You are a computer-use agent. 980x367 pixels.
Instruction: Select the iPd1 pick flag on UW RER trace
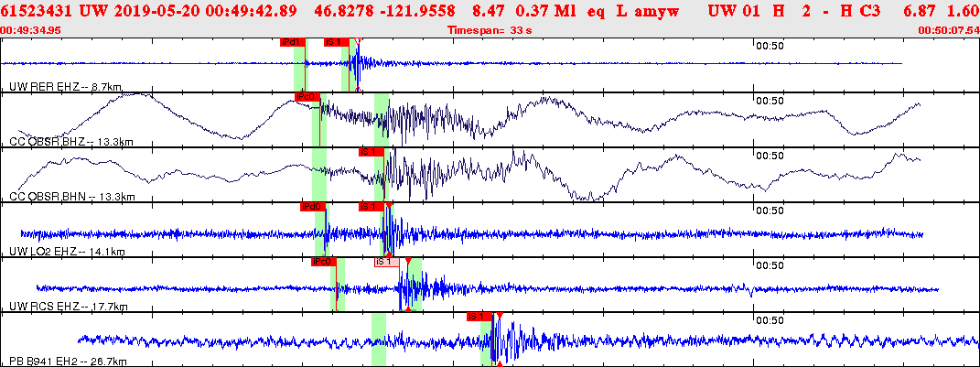[x=293, y=42]
